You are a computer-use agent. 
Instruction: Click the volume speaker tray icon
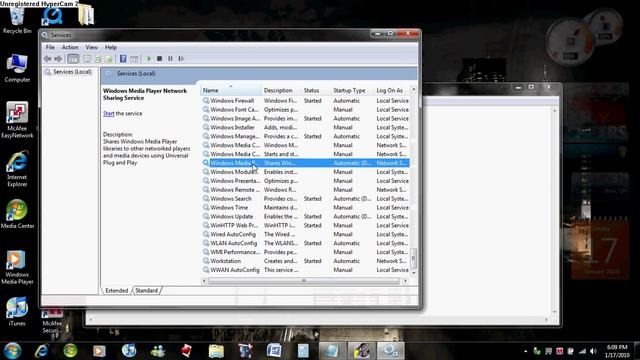[x=593, y=351]
